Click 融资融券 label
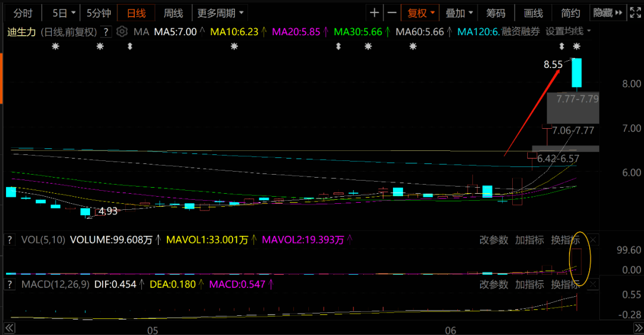The image size is (644, 335). (521, 31)
